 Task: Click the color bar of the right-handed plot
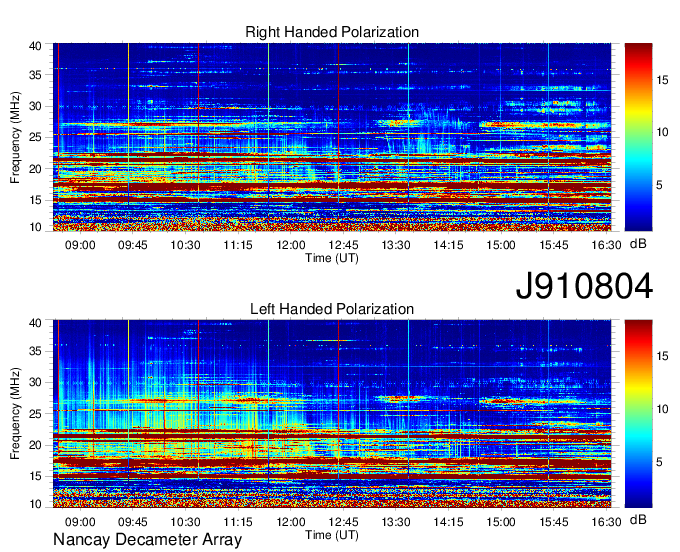[x=638, y=137]
